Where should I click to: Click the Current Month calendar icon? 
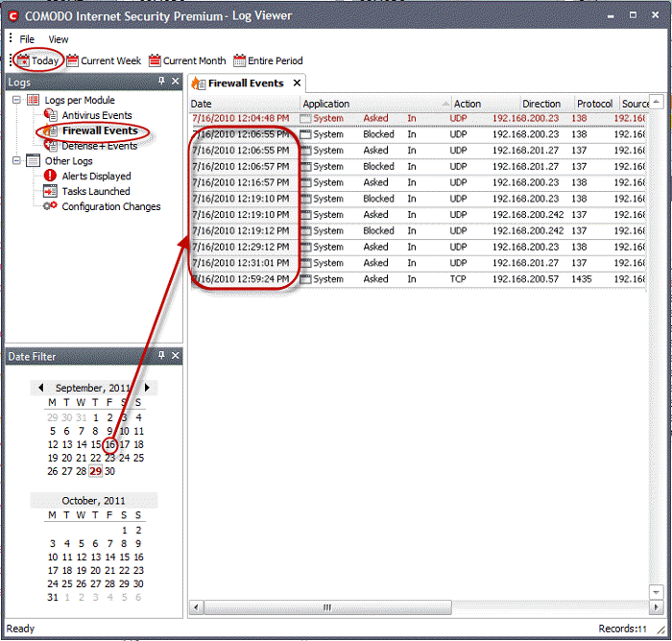[x=155, y=60]
